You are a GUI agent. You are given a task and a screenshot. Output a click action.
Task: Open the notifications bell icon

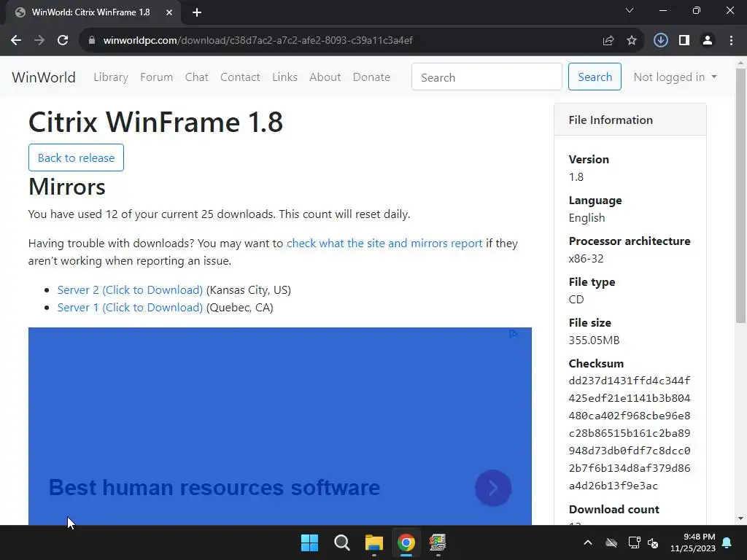click(x=727, y=542)
